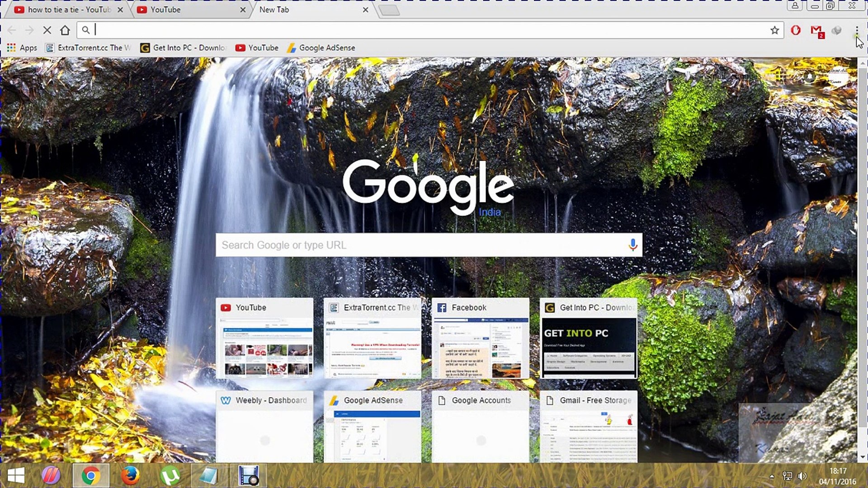Open the Apps shortcut on the bookmarks bar
Viewport: 868px width, 488px height.
click(x=21, y=47)
